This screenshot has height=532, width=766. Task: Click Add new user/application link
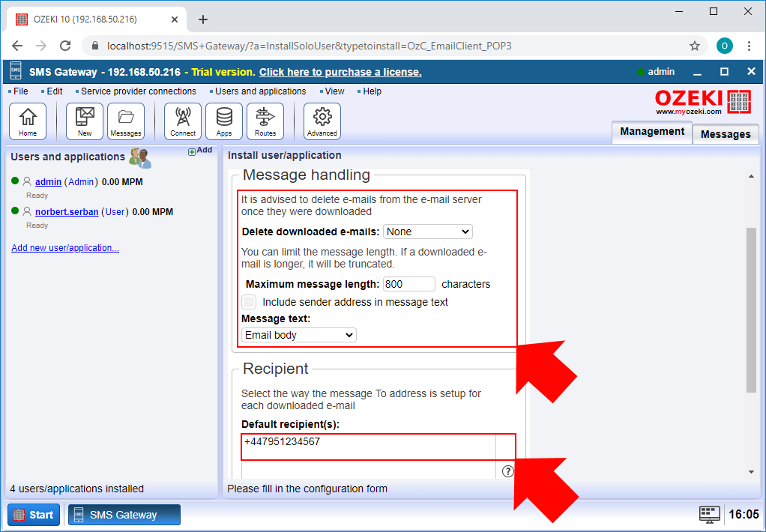pos(65,248)
